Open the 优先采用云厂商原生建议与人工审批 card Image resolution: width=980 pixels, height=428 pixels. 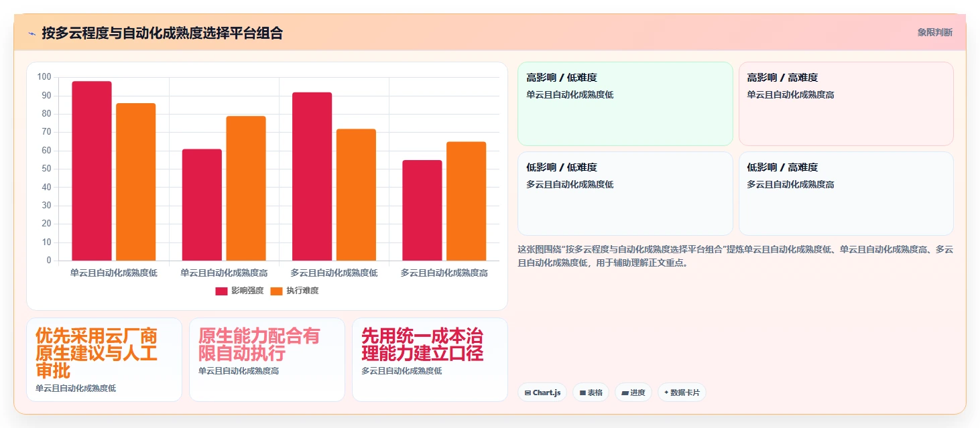[x=104, y=360]
